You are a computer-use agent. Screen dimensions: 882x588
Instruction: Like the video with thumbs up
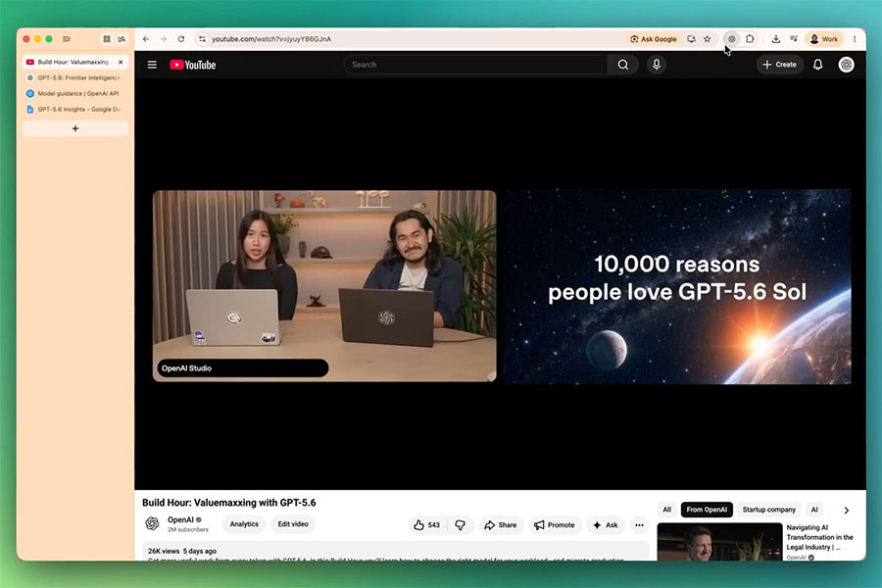(x=427, y=525)
